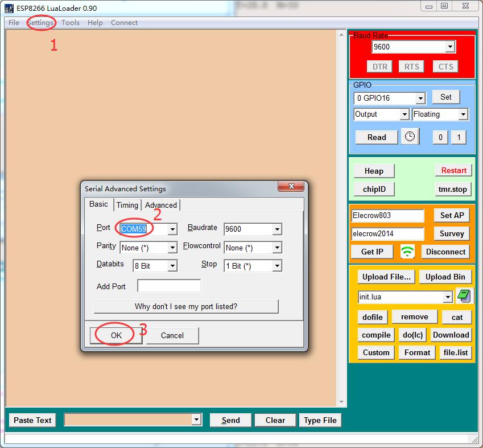Open the Parity dropdown
The image size is (483, 448).
tap(172, 248)
